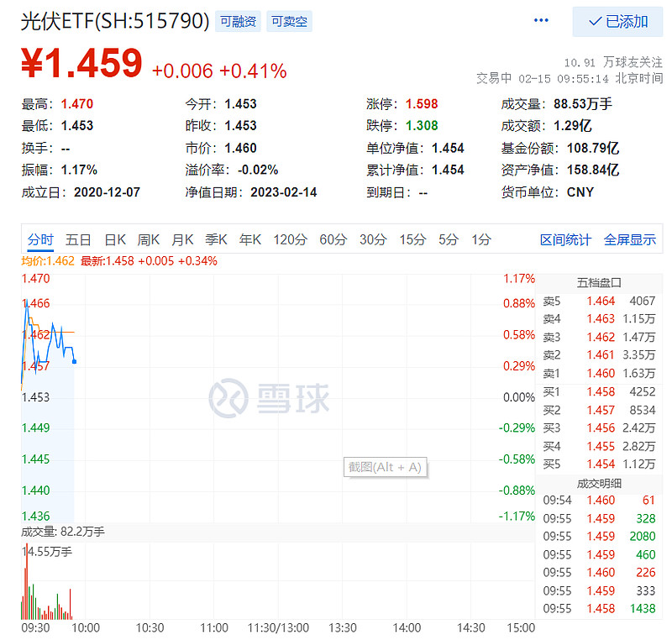Select the 5分 interval tab

point(443,239)
